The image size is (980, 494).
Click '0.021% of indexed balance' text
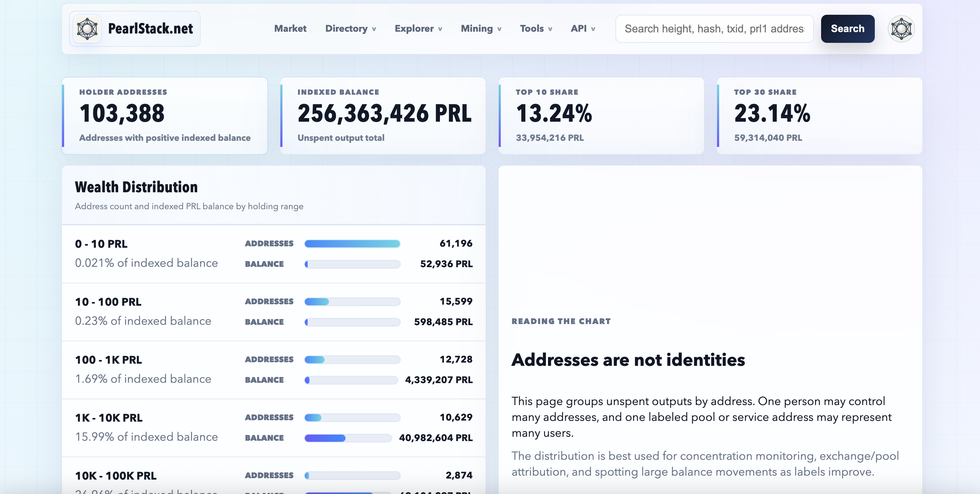[x=147, y=263]
